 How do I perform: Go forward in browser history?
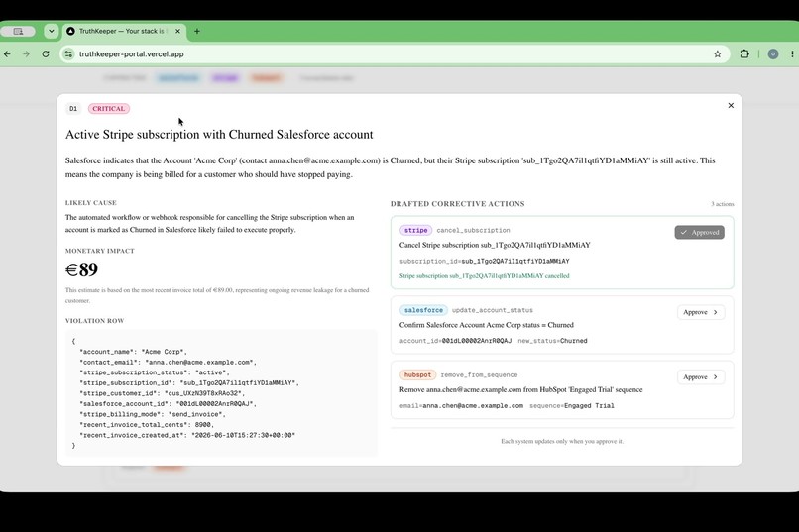click(x=26, y=53)
